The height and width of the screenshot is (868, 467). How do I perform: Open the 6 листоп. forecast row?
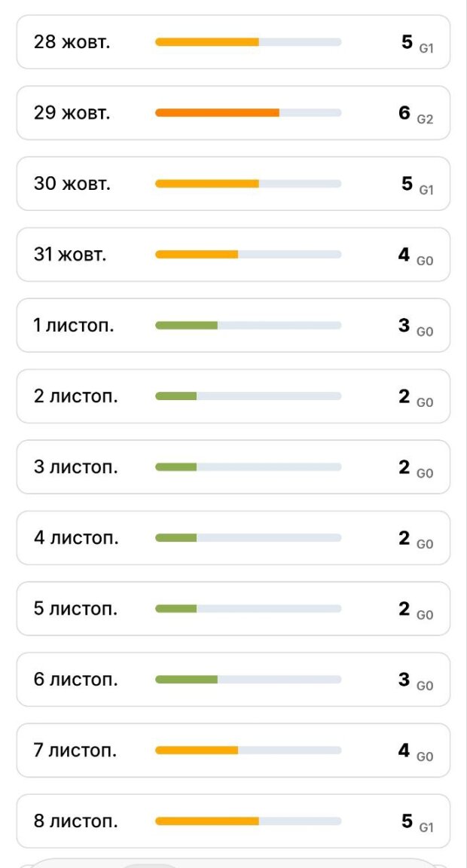tap(233, 680)
